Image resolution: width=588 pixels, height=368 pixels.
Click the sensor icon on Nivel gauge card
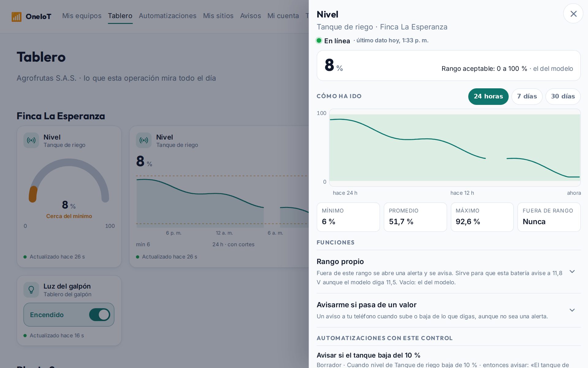(x=31, y=140)
